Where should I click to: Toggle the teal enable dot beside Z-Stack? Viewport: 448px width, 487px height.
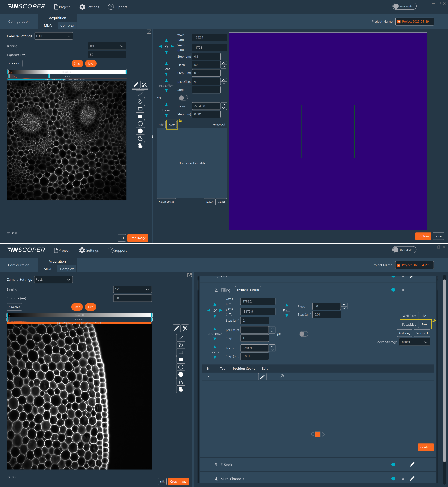(x=393, y=464)
